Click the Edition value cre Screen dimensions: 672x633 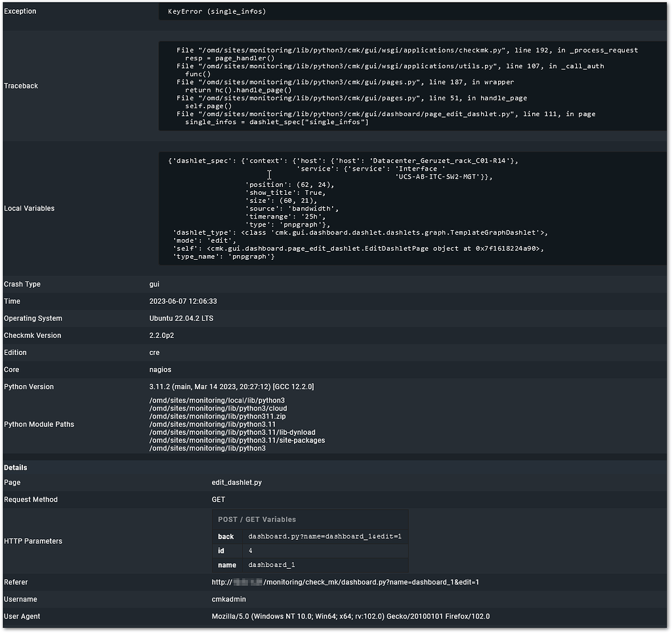(x=155, y=353)
